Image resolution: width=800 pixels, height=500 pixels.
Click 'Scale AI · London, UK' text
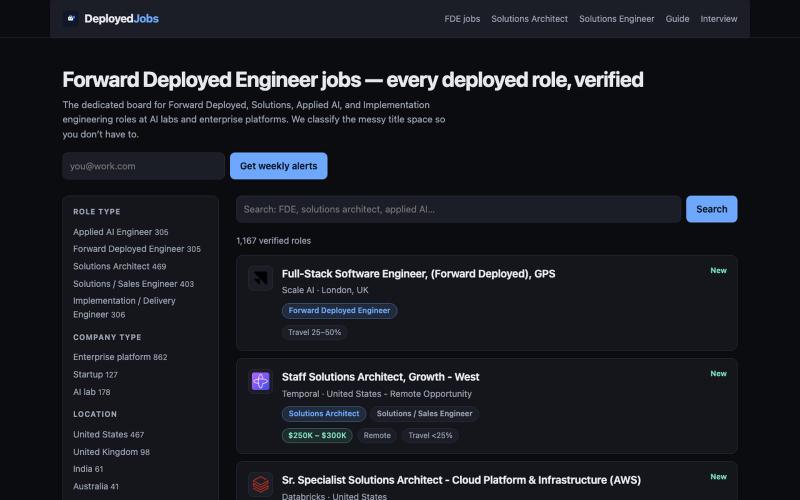tap(325, 290)
